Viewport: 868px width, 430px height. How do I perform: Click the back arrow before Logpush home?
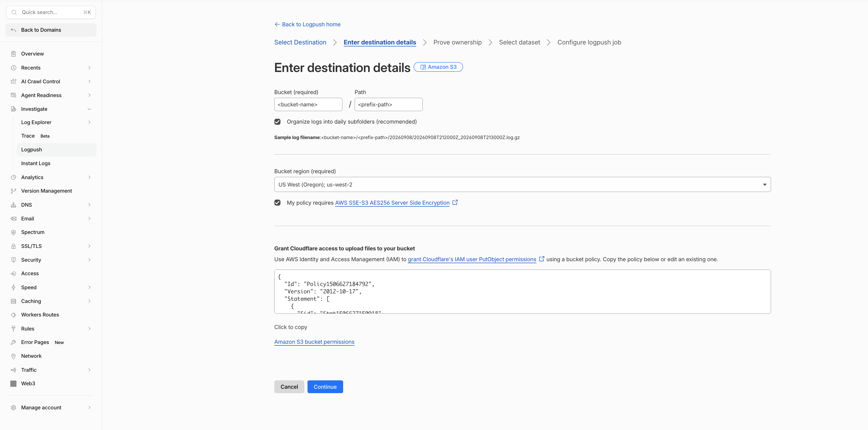click(277, 24)
